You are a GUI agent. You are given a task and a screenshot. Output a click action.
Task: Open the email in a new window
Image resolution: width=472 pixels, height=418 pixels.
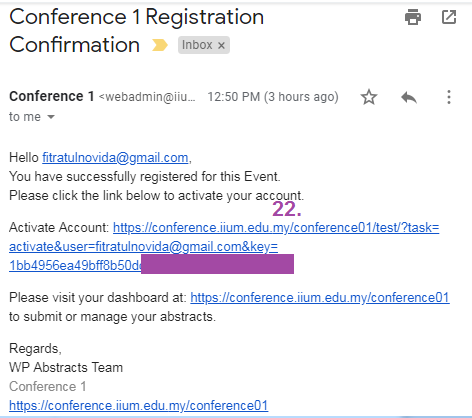pos(449,17)
